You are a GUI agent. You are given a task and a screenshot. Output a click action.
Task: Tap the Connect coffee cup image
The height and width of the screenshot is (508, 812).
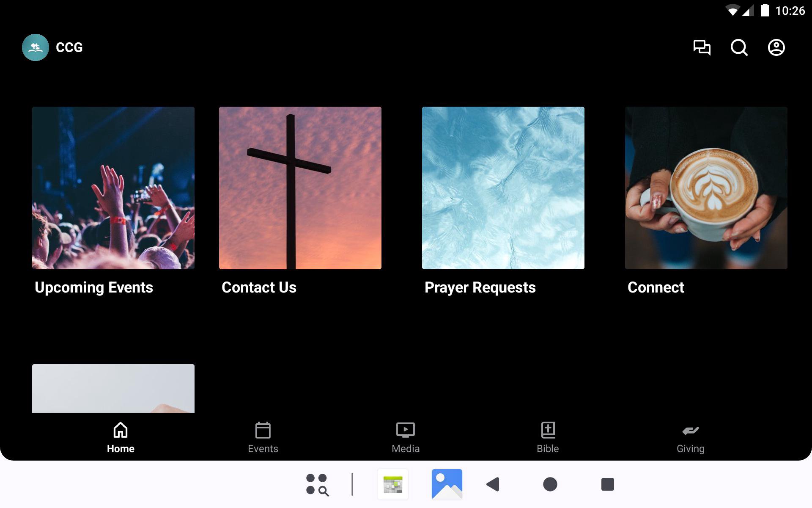(706, 188)
